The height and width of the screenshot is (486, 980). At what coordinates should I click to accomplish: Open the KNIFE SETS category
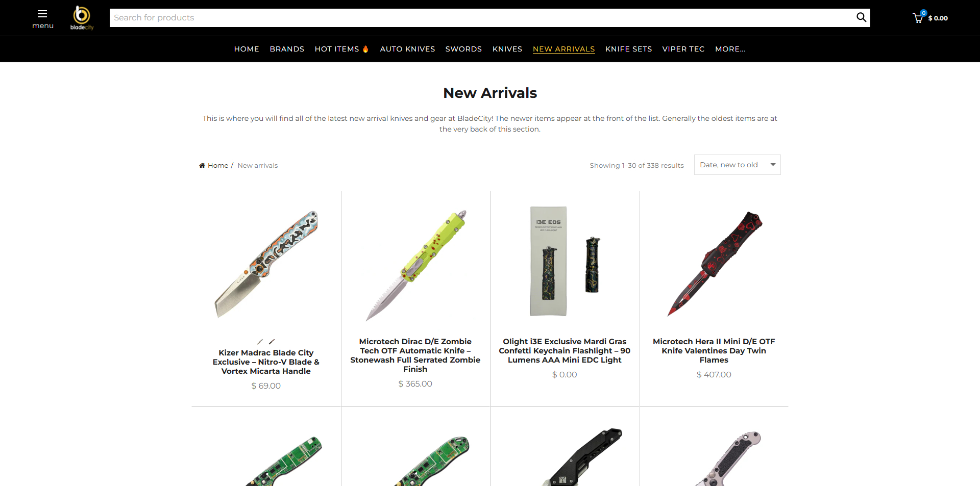coord(628,49)
